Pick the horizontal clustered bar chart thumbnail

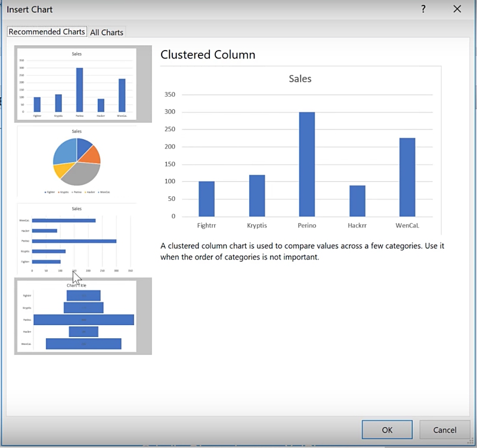[x=76, y=239]
